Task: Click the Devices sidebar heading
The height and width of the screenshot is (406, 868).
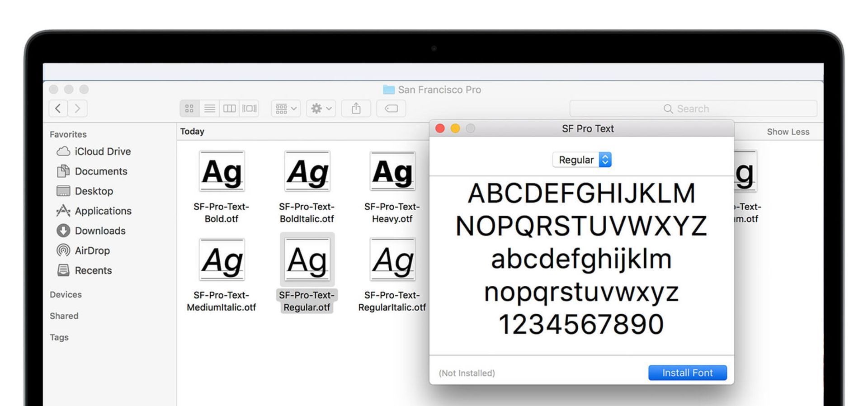Action: tap(66, 295)
